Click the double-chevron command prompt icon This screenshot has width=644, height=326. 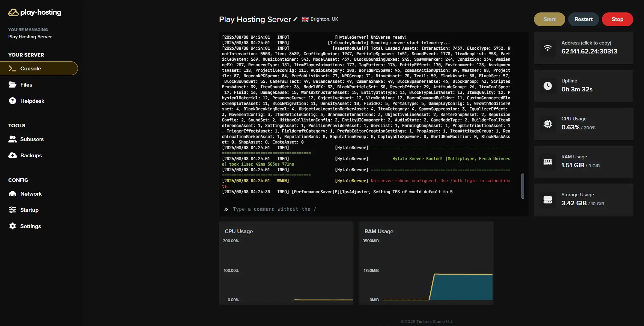tap(226, 209)
